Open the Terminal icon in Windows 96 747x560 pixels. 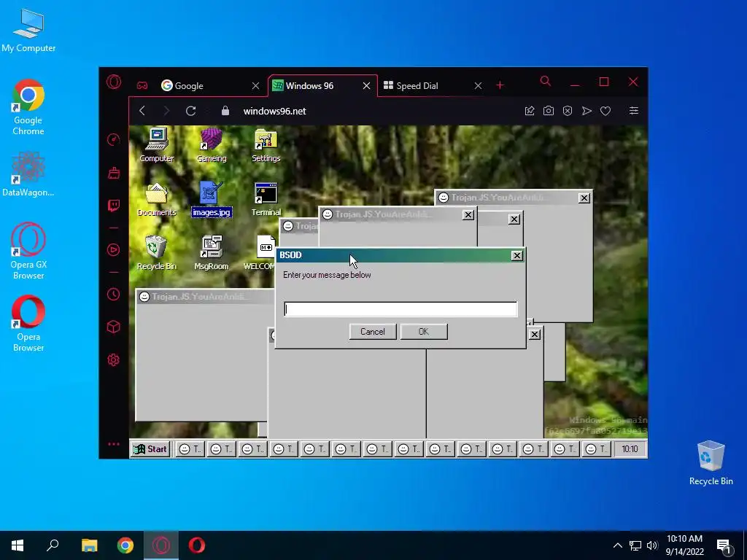(266, 199)
